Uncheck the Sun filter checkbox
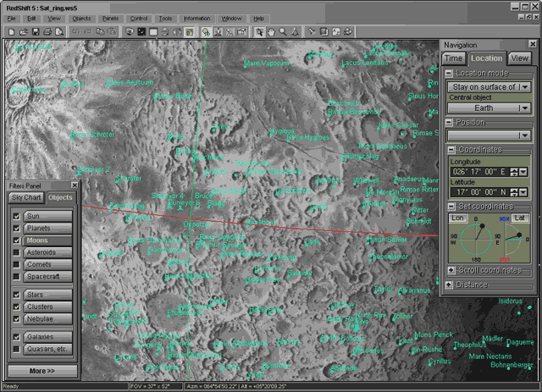Screen dimensions: 542x392 [16, 216]
